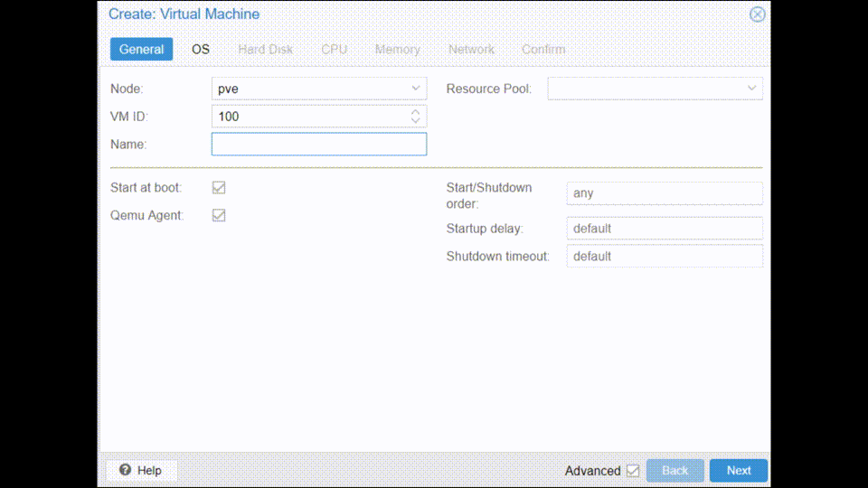Close the Create Virtual Machine dialog
Screen dimensions: 868x488
click(x=758, y=14)
